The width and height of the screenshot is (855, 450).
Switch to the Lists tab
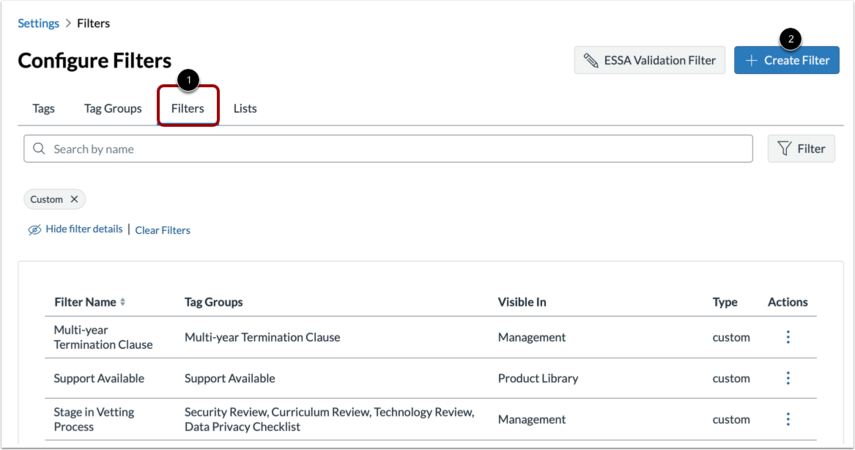(245, 108)
